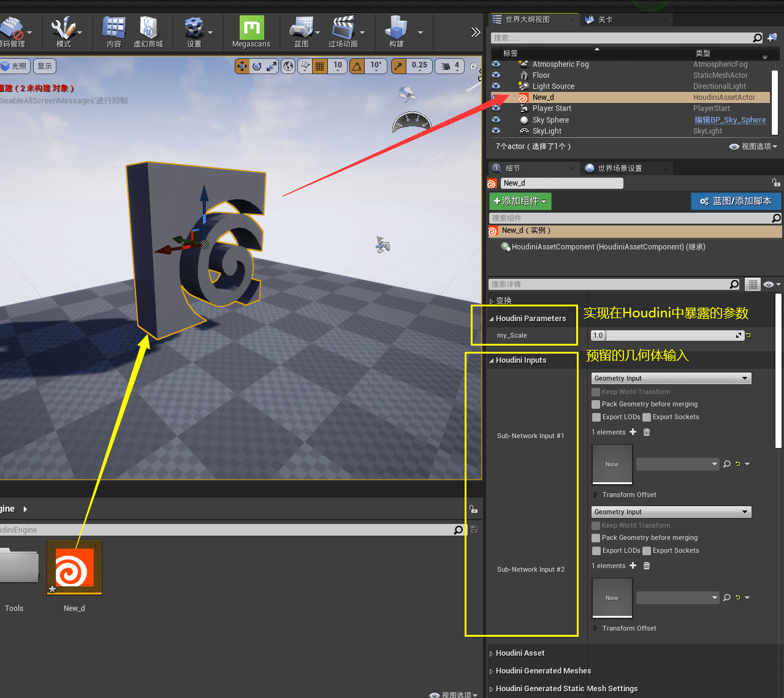Click the 蓝图 blueprint toolbar icon
784x698 pixels.
(302, 32)
